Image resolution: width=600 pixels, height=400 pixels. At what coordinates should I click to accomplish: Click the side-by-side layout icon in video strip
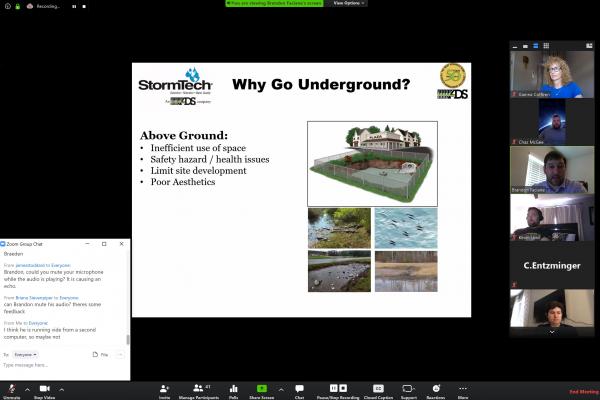click(x=589, y=46)
